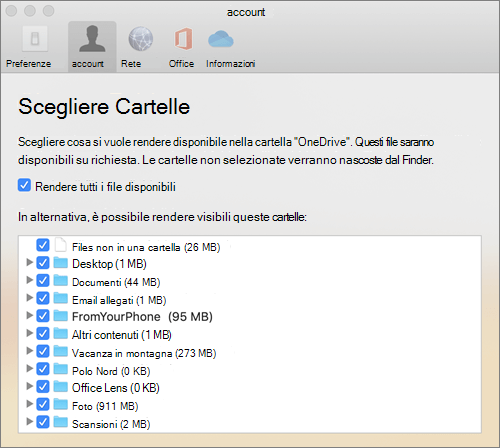Toggle the Scansioni checkbox
Image resolution: width=500 pixels, height=448 pixels.
point(43,422)
